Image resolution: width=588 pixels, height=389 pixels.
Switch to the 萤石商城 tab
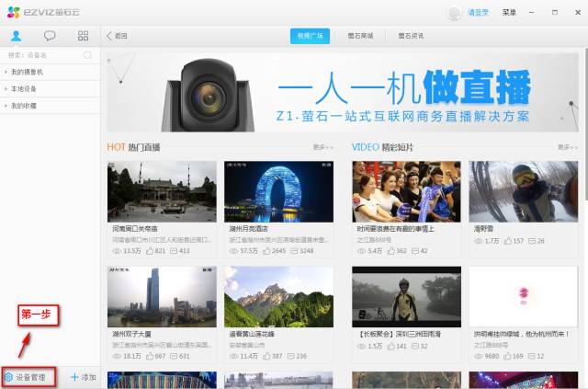click(360, 36)
